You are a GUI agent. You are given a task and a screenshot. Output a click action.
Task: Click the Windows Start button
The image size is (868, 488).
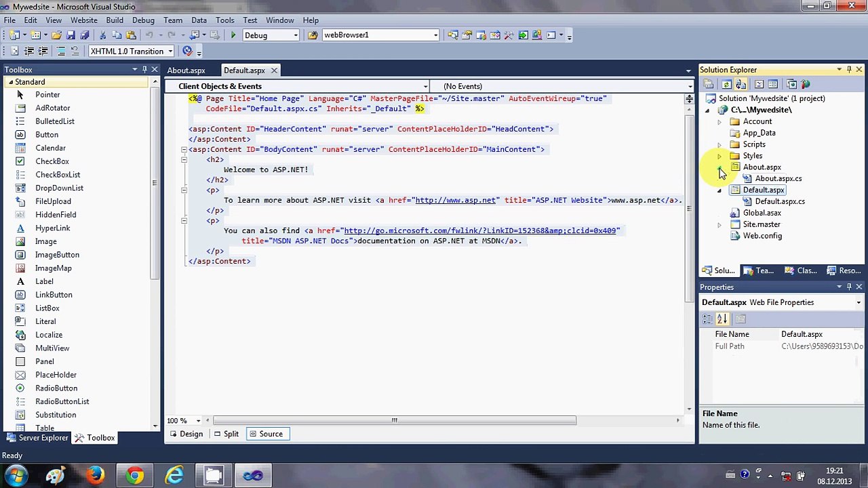16,476
